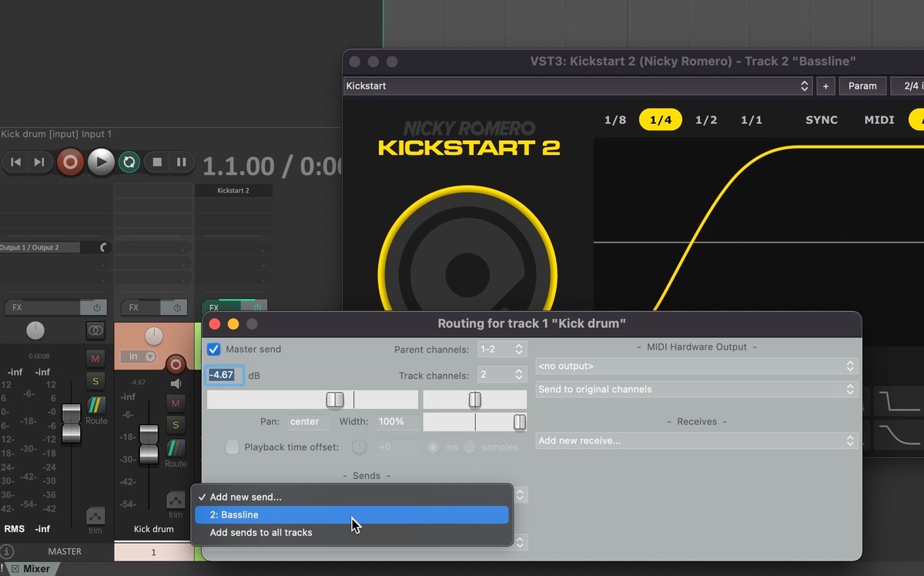Click the Param button in plugin window
924x576 pixels.
coord(862,86)
